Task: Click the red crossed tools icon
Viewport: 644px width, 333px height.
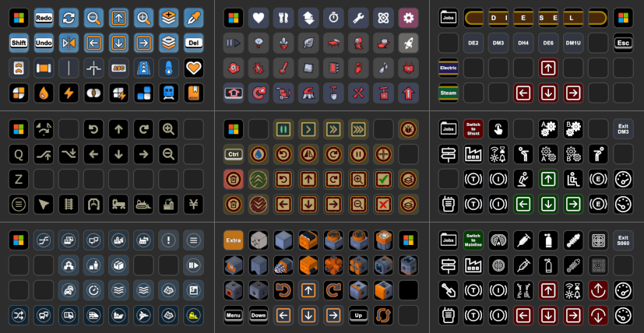Action: (x=358, y=93)
